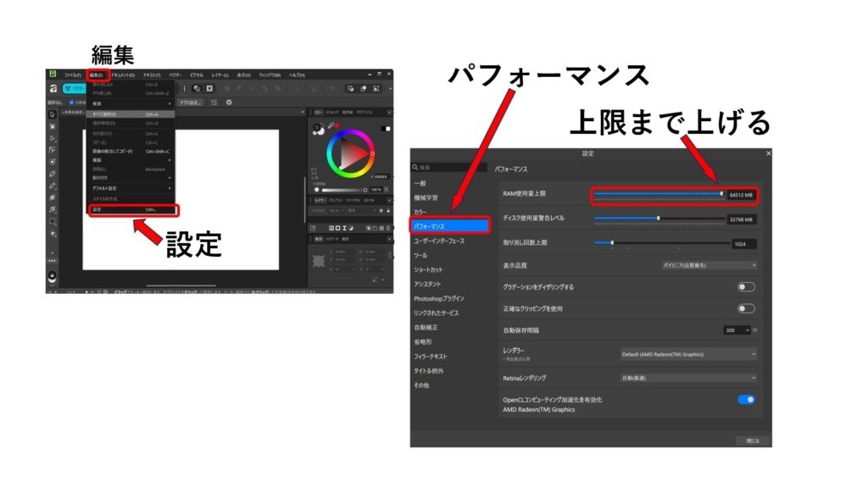This screenshot has width=868, height=482.
Task: Expand the 検索 submenu in Edit menu
Action: click(131, 103)
